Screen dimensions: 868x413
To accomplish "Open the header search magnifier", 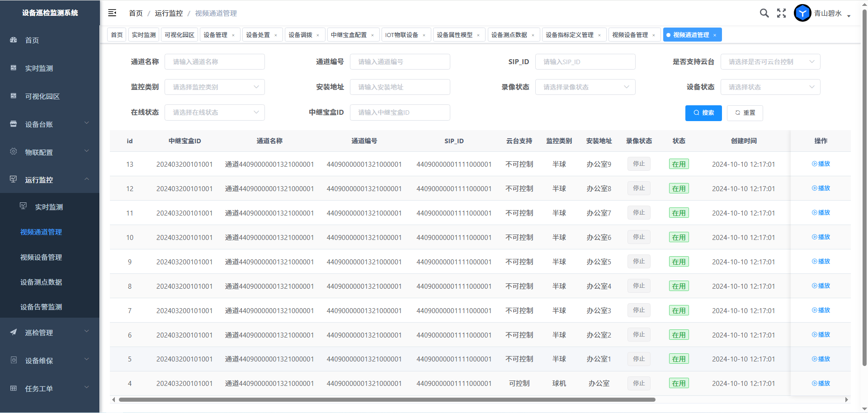I will tap(764, 13).
